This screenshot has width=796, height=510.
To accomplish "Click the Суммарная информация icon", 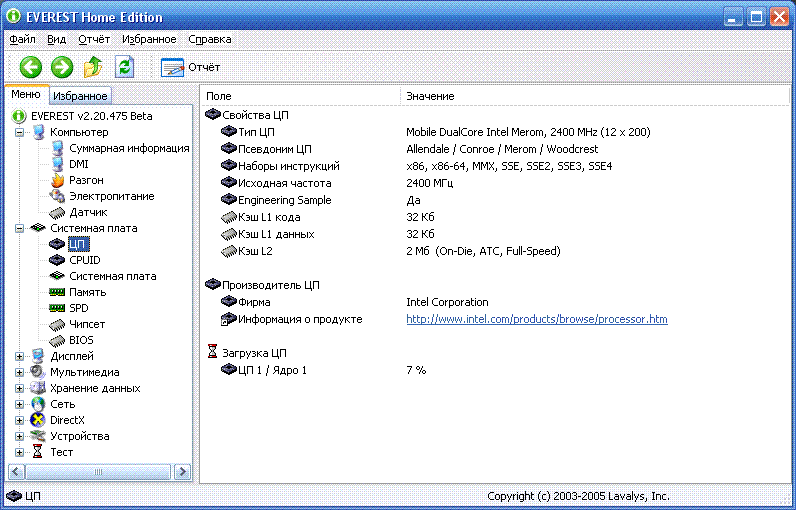I will click(57, 148).
